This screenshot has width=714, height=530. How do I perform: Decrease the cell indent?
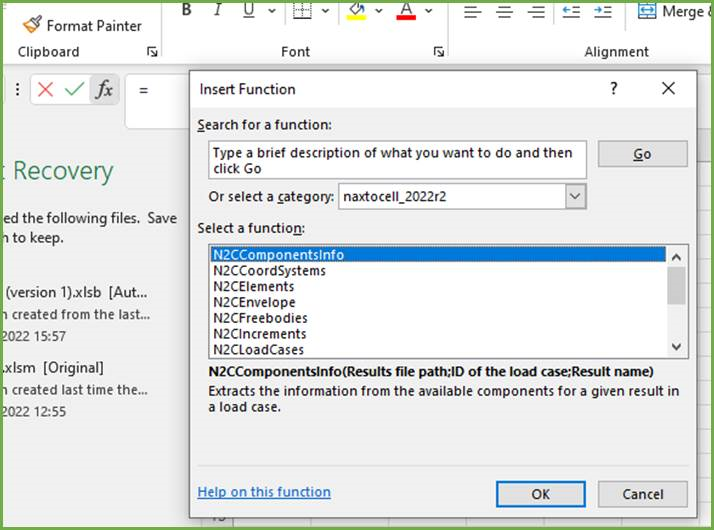pyautogui.click(x=571, y=12)
